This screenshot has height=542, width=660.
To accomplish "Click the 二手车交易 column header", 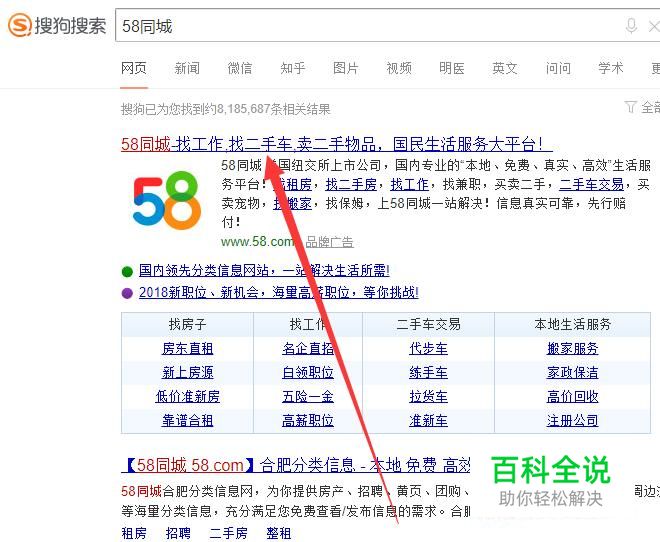I will [428, 324].
